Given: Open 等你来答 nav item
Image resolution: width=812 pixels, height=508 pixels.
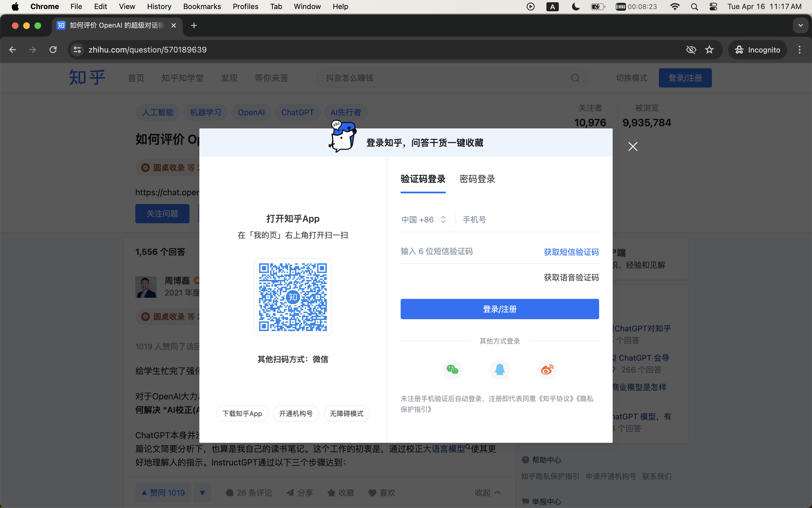Looking at the screenshot, I should coord(272,78).
